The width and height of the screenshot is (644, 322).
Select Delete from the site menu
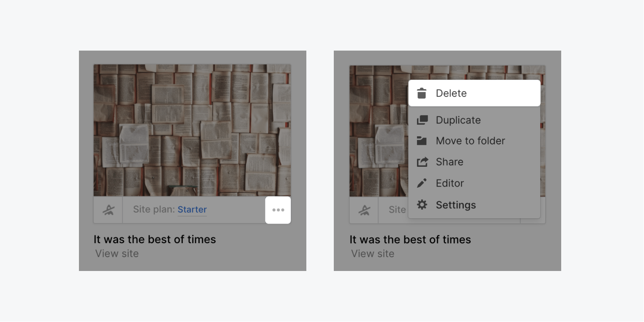tap(475, 93)
